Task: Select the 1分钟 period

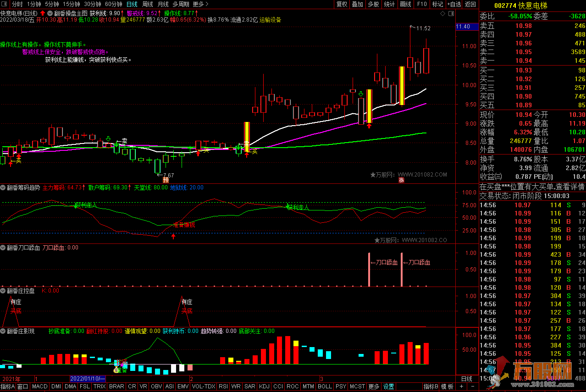Action: click(x=34, y=4)
